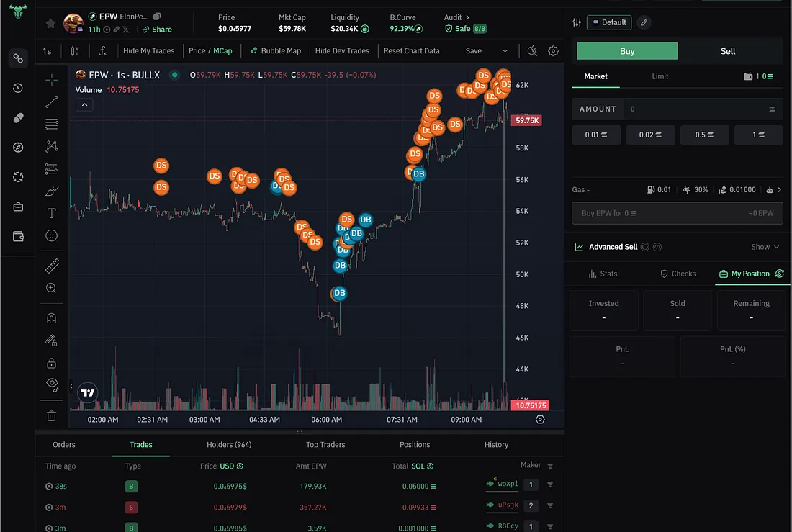The image size is (792, 532).
Task: Open the candlestick chart type selector
Action: point(75,51)
